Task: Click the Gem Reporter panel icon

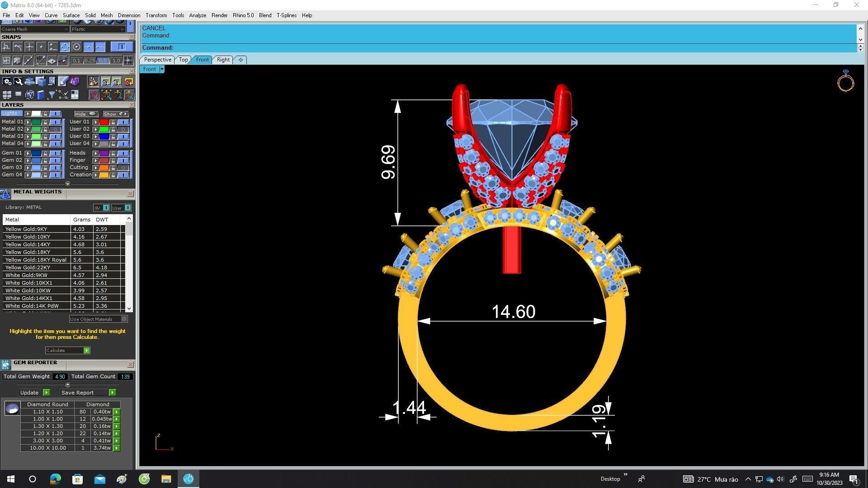Action: click(x=5, y=365)
